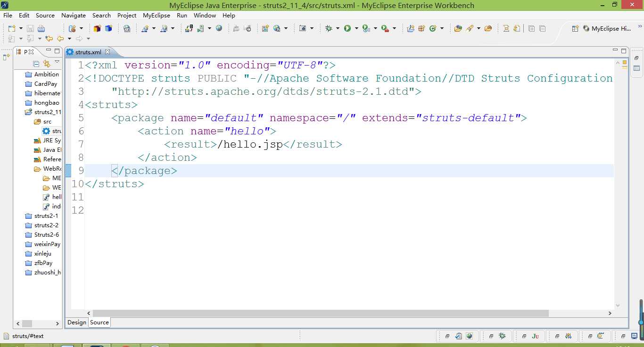Open the File menu
Image resolution: width=644 pixels, height=347 pixels.
[x=8, y=16]
